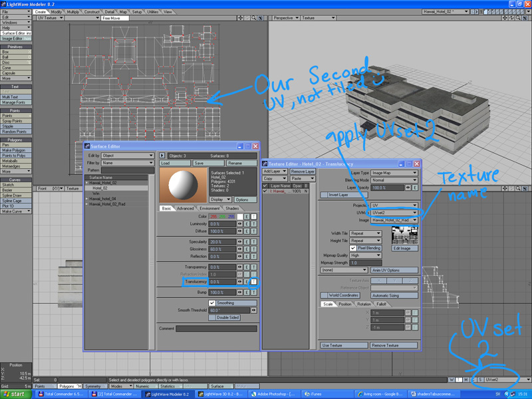
Task: Click the Layer Opacity mini-slider arrows
Action: [408, 188]
